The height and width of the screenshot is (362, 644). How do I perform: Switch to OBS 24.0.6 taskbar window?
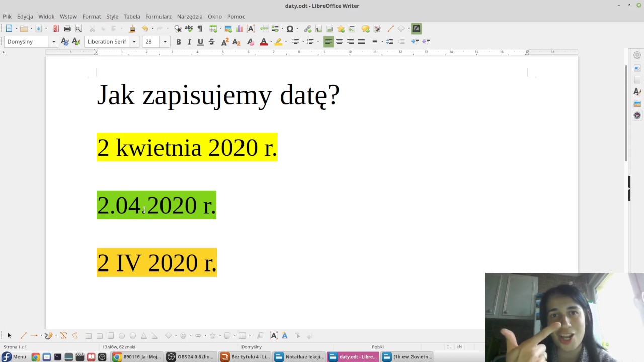[x=191, y=357]
